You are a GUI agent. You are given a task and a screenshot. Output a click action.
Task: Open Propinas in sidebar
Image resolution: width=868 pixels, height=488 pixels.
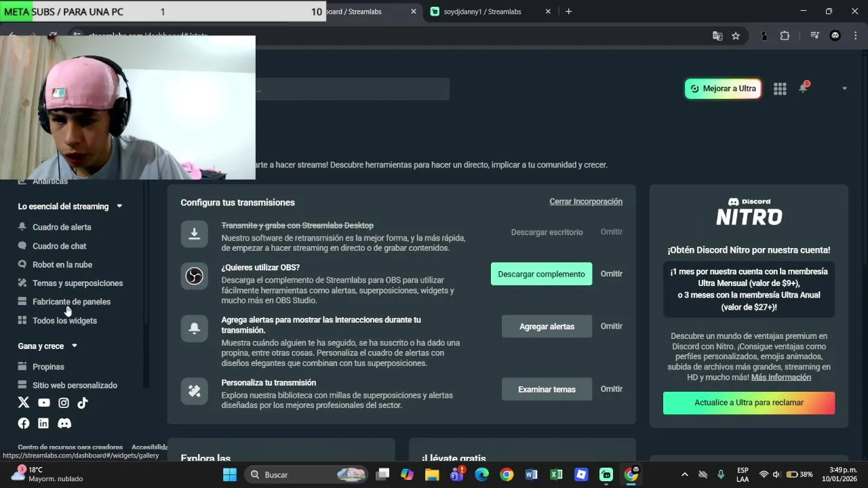coord(48,367)
